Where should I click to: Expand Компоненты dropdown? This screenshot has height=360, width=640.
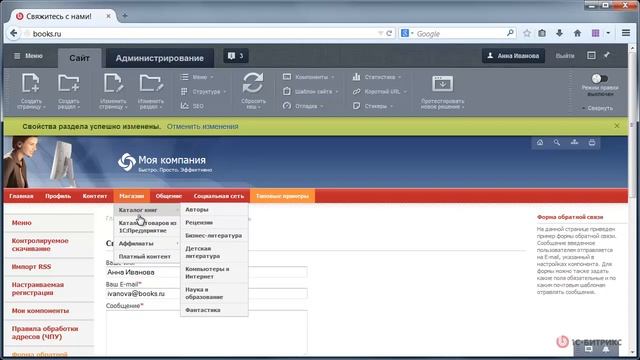pos(309,77)
